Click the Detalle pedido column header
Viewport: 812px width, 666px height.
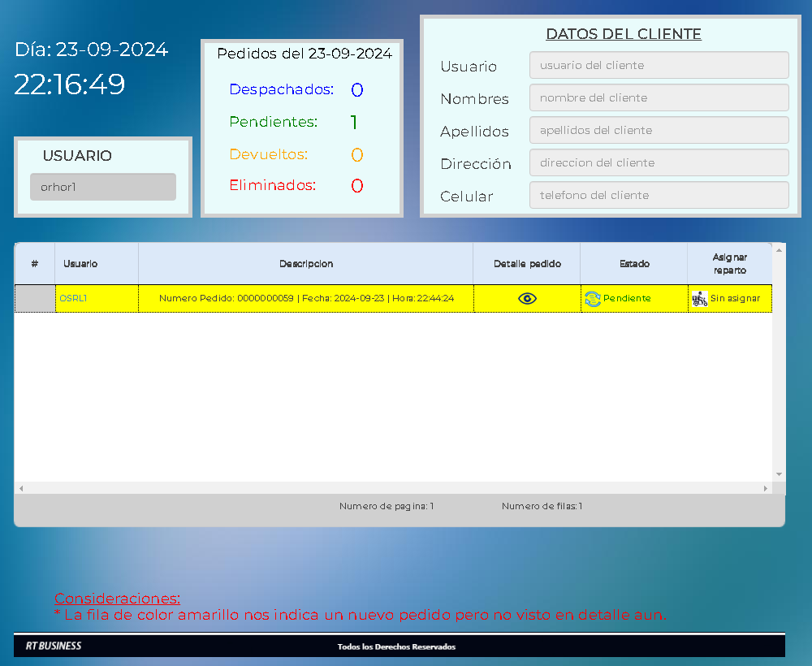pos(527,264)
